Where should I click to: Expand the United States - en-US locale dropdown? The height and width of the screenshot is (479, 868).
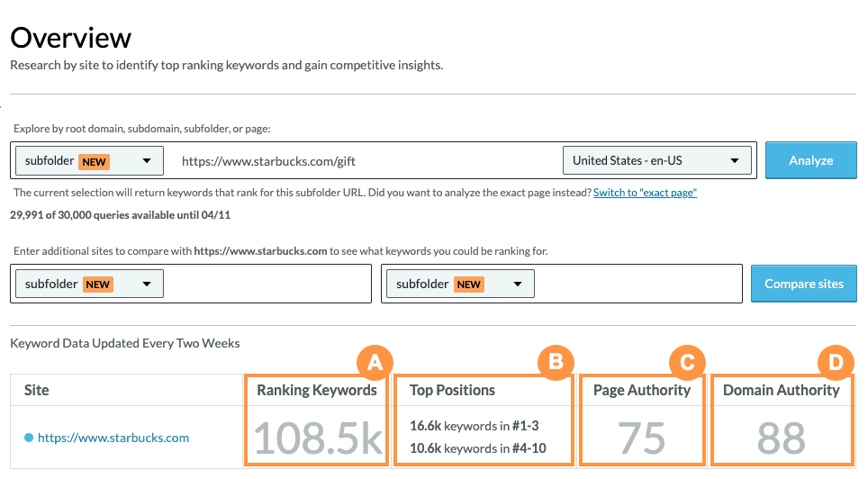656,160
